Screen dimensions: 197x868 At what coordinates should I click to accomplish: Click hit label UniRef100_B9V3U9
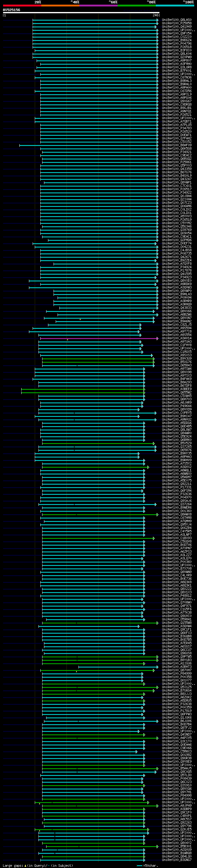[x=176, y=358]
